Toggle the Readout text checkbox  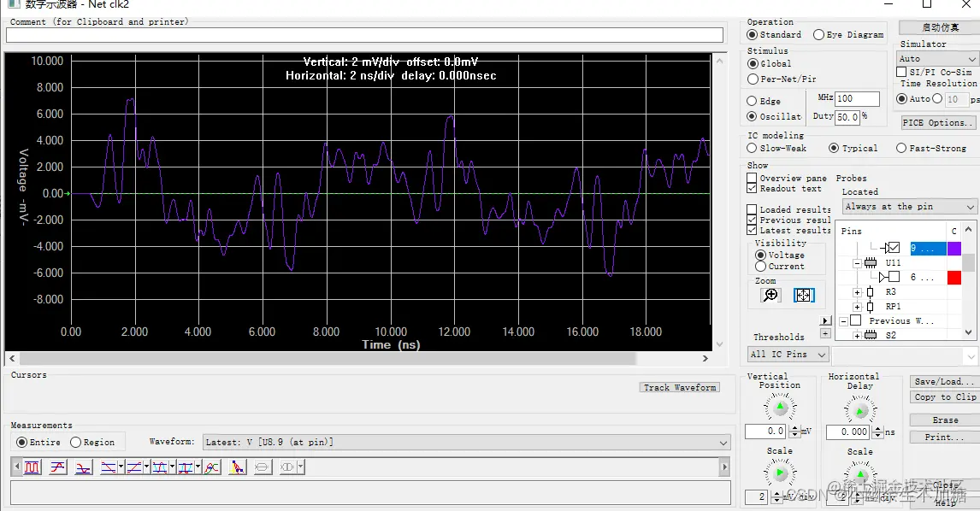tap(752, 188)
